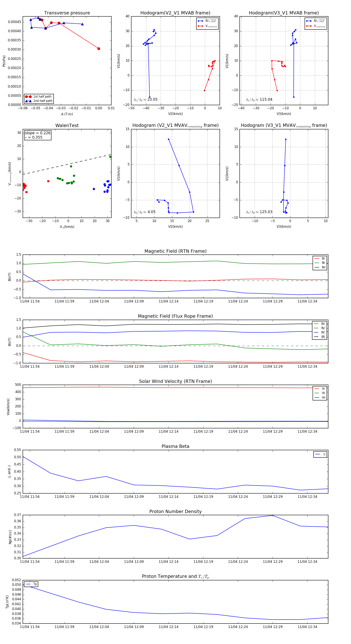Click the "Np(#/cc)" y-axis label

[x=10, y=537]
